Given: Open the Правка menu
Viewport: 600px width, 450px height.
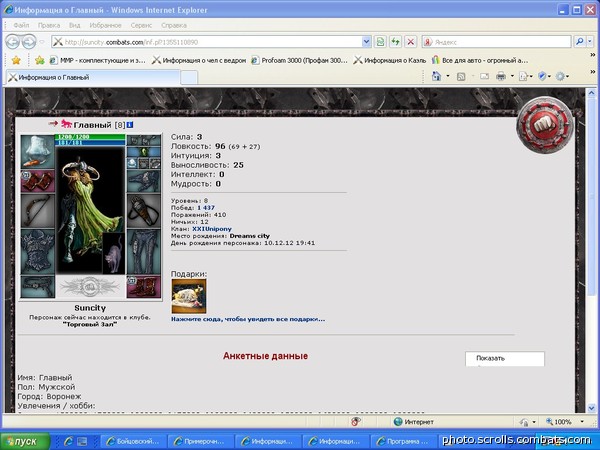Looking at the screenshot, I should [49, 25].
